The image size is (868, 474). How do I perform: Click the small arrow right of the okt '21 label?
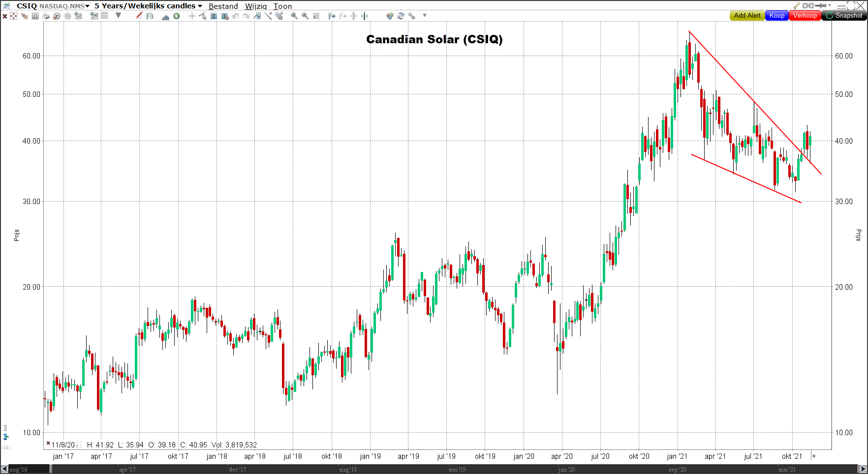tap(813, 456)
